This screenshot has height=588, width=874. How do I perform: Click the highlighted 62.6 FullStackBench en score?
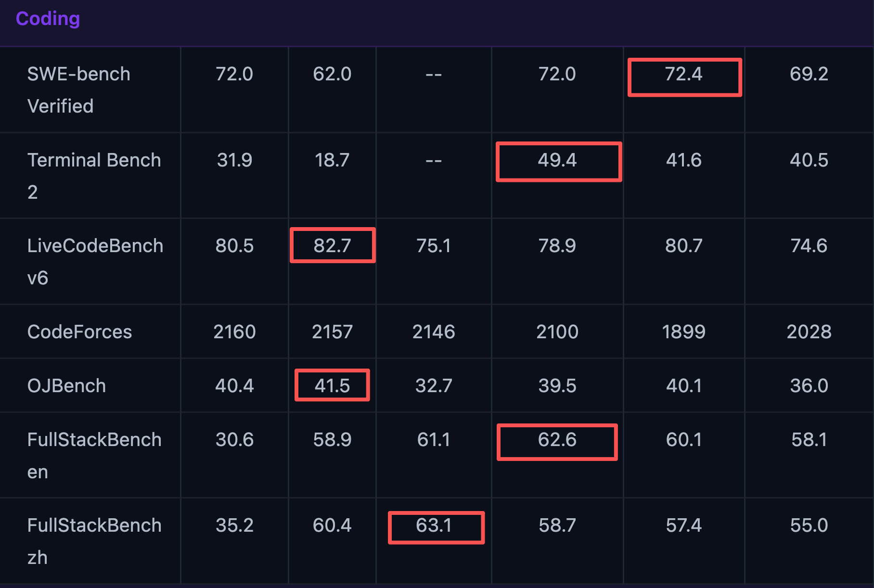point(557,440)
